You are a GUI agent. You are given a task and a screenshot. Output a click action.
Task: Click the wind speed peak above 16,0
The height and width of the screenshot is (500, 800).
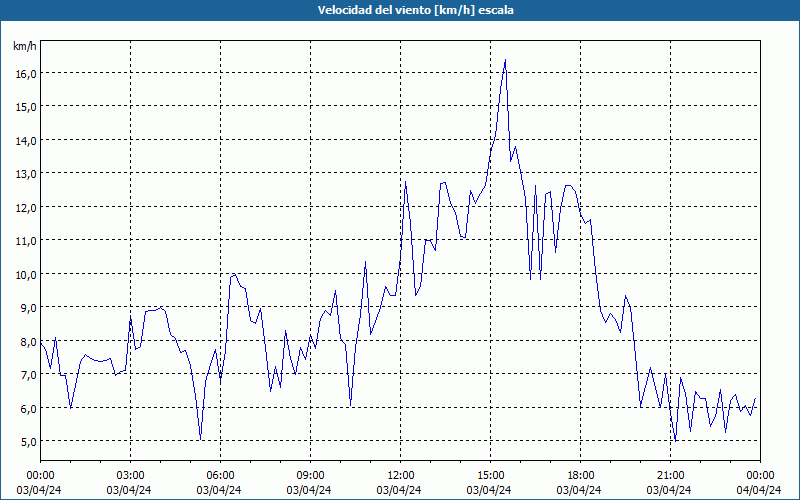click(x=505, y=60)
